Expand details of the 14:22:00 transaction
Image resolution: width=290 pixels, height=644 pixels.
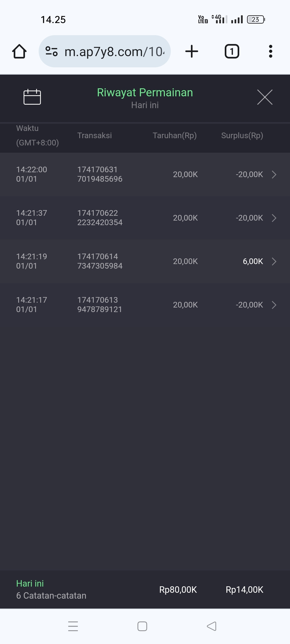tap(274, 174)
